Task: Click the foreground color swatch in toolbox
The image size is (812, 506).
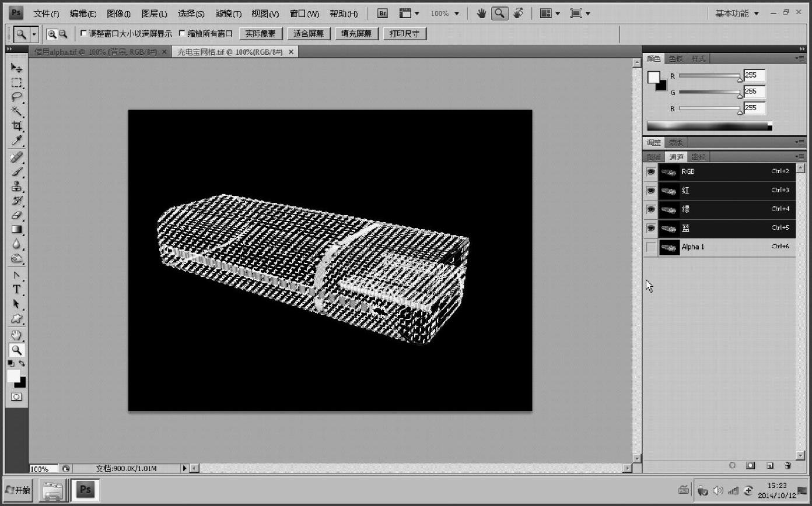Action: [13, 376]
